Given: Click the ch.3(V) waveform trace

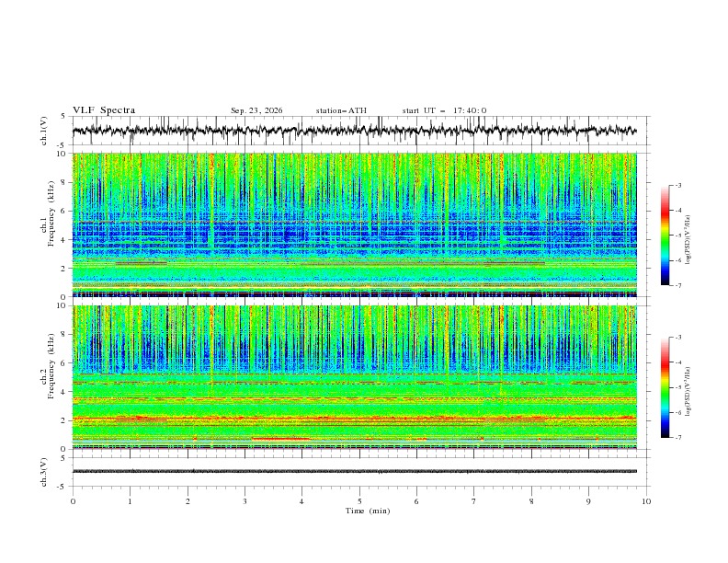Looking at the screenshot, I should (x=354, y=471).
